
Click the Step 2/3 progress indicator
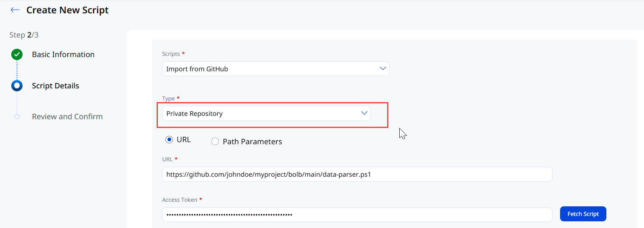[24, 35]
